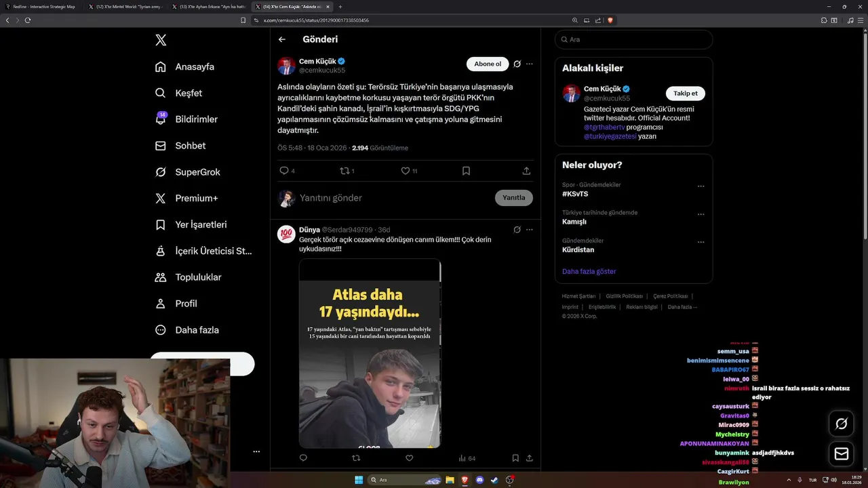Open more options on Dünya's reply
868x488 pixels.
pyautogui.click(x=530, y=230)
